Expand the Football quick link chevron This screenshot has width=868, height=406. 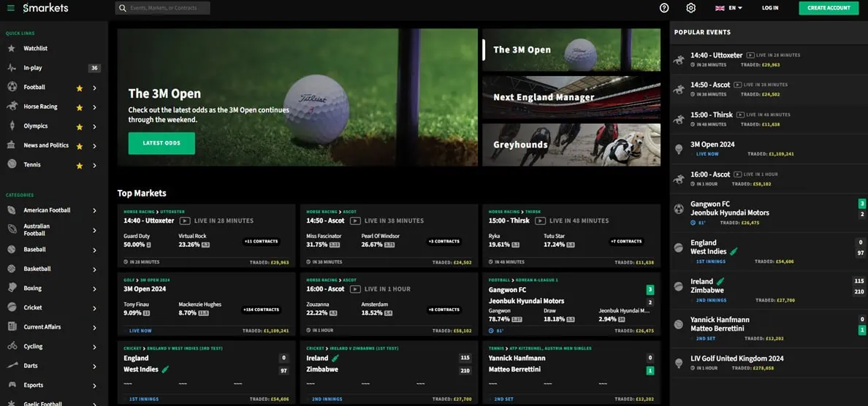pyautogui.click(x=95, y=88)
